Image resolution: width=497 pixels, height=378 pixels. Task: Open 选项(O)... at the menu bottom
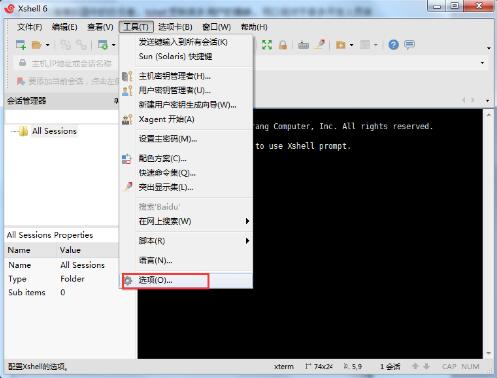point(186,280)
